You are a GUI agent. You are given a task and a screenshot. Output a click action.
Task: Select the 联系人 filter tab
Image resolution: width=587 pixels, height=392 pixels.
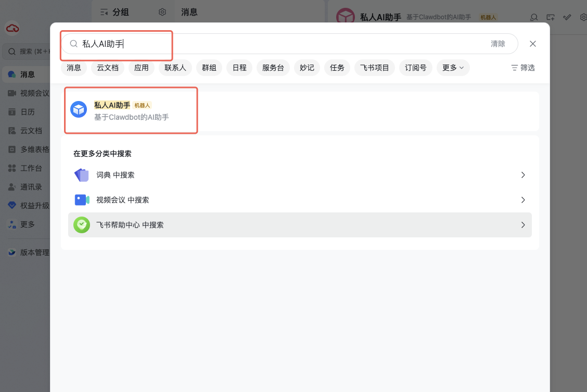175,68
